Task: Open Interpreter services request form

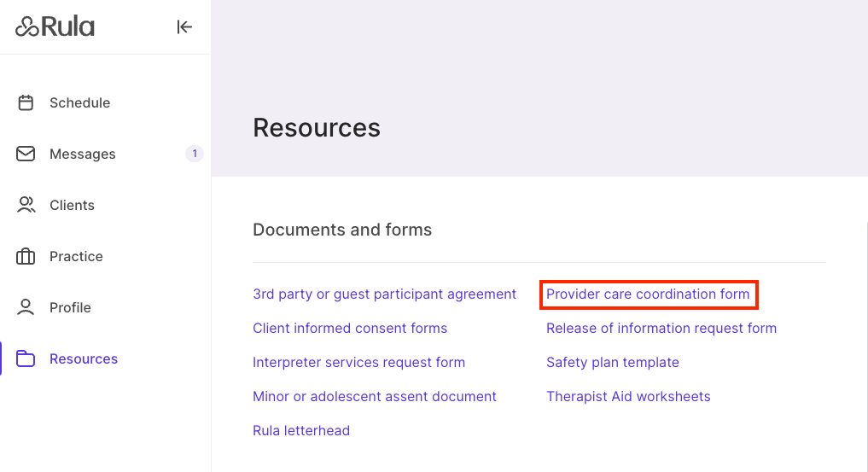Action: 358,362
